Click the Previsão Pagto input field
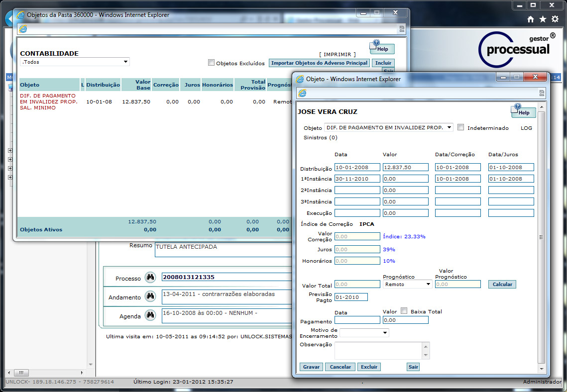The image size is (567, 392). click(x=351, y=297)
